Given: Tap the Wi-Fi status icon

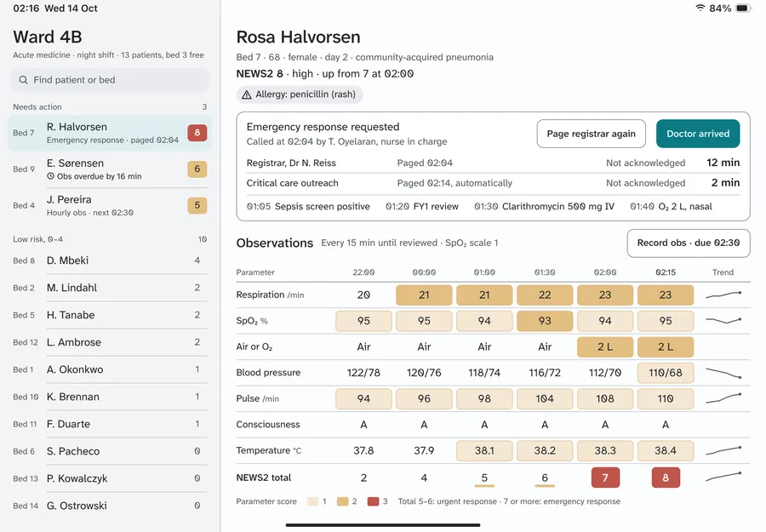Looking at the screenshot, I should [700, 9].
